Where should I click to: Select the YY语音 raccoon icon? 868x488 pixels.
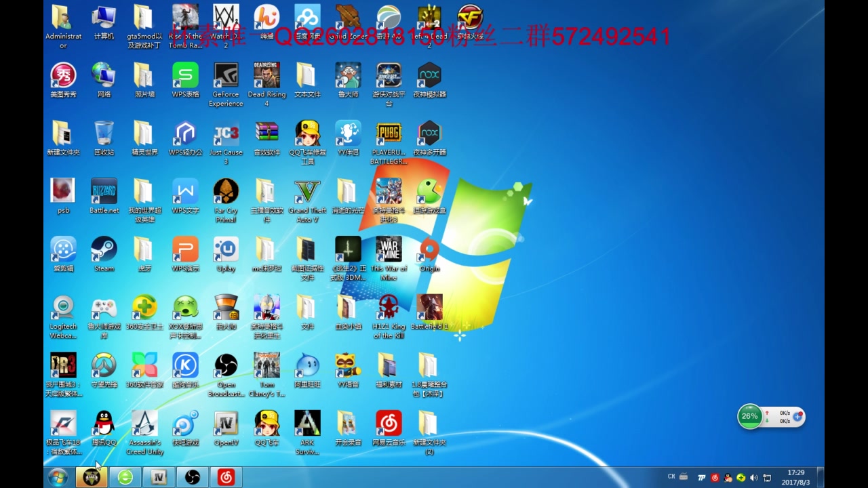pyautogui.click(x=348, y=370)
